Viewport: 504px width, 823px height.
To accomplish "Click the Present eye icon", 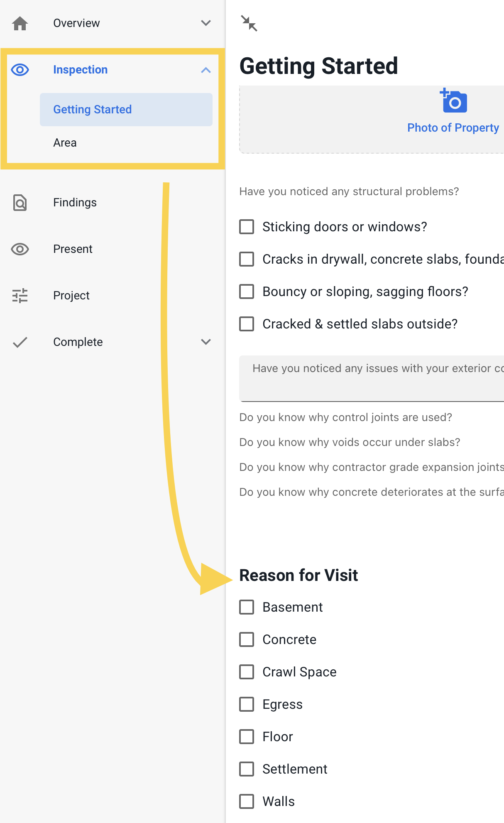I will (20, 249).
